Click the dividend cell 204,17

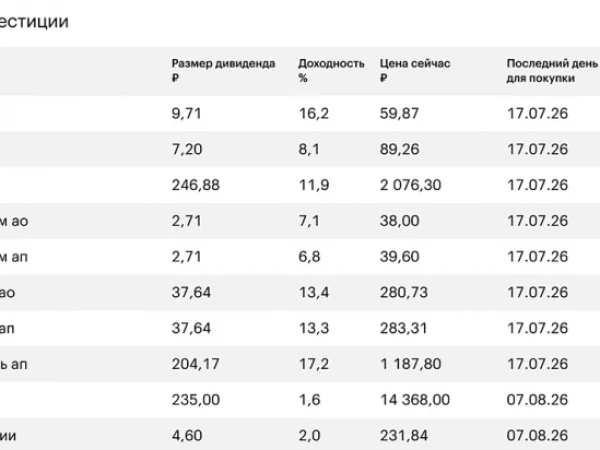(196, 364)
